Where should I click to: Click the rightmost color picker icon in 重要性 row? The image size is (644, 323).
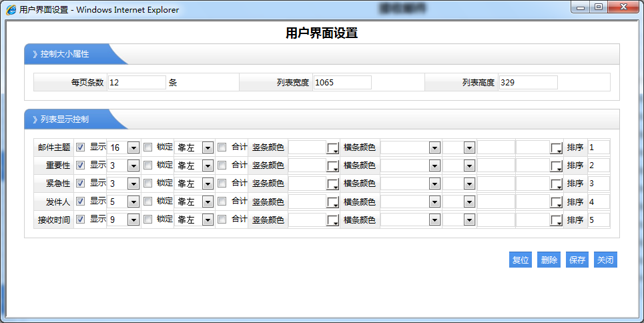coord(556,166)
